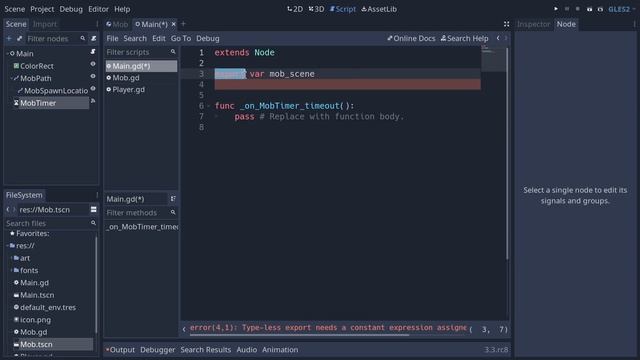Image resolution: width=640 pixels, height=360 pixels.
Task: Switch to the Import tab
Action: click(x=45, y=24)
